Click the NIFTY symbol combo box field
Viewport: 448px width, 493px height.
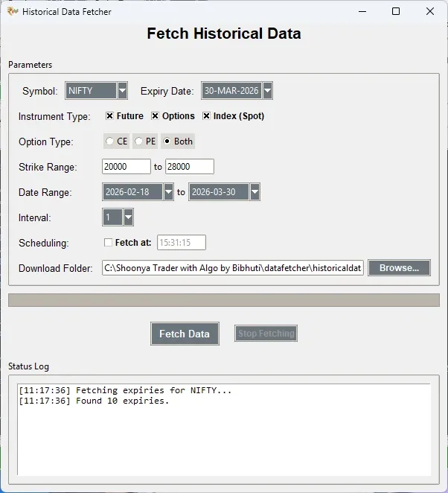(x=91, y=91)
